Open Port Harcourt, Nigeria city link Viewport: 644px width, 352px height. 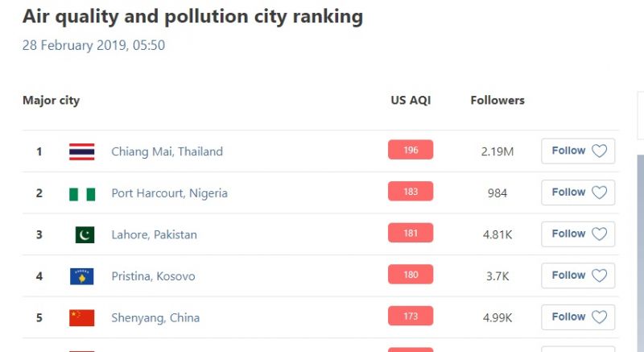pyautogui.click(x=169, y=193)
